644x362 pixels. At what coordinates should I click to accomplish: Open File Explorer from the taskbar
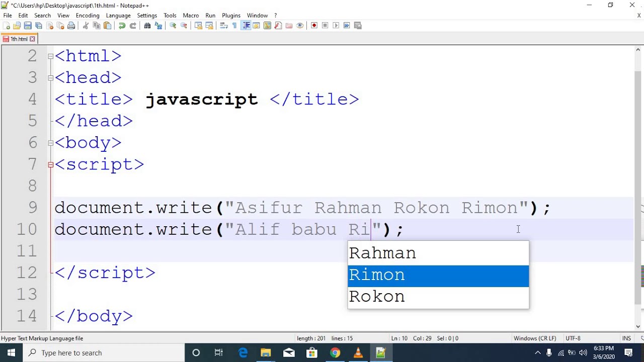(x=266, y=353)
